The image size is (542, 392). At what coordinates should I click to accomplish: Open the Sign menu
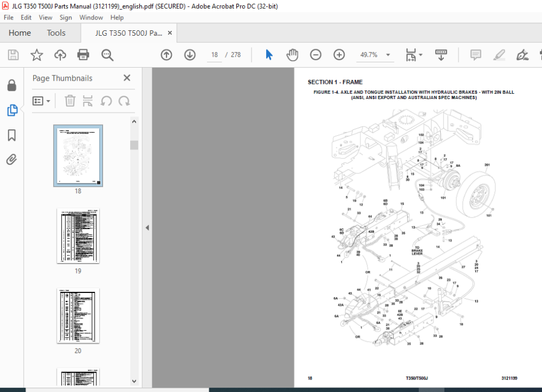point(66,17)
